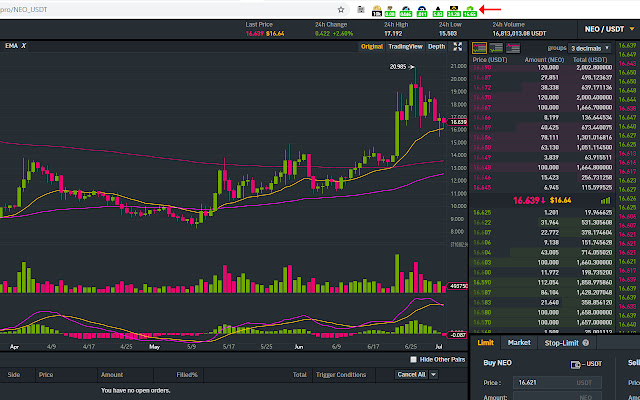Switch chart to the Depth tab
The width and height of the screenshot is (640, 400).
(x=437, y=46)
